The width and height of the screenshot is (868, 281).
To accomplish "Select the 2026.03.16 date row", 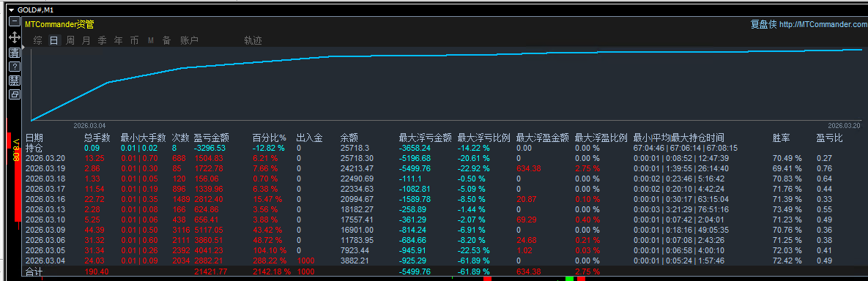I will click(x=46, y=199).
